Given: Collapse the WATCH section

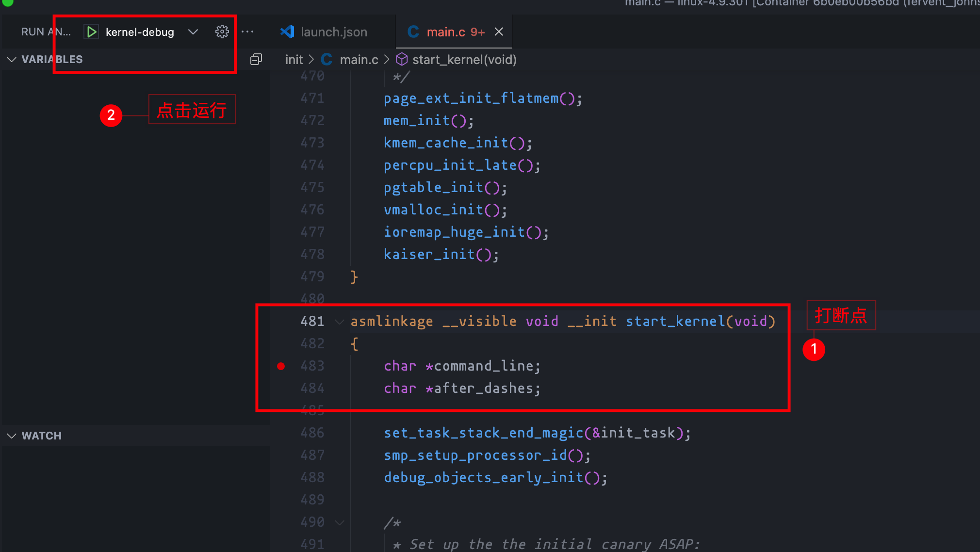Looking at the screenshot, I should click(12, 436).
